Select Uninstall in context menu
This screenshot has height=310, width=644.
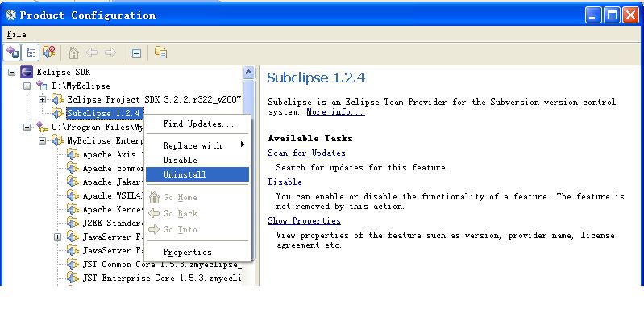pos(197,174)
